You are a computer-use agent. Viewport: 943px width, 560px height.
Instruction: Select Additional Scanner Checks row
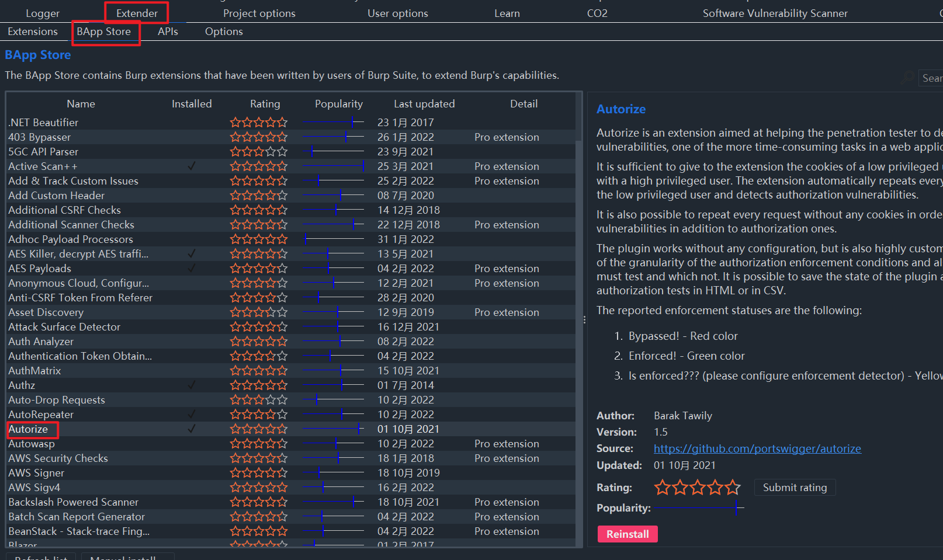click(290, 224)
